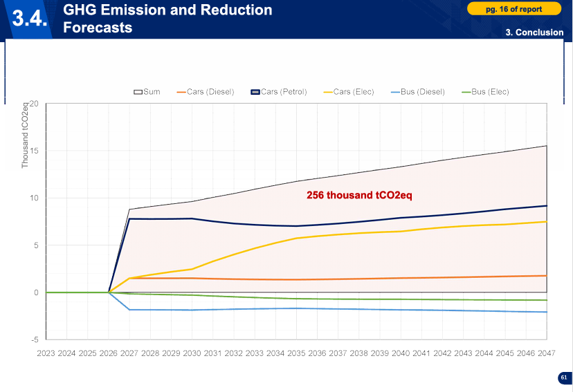
Task: Select the 'Thousand tCO2eq' vertical axis title
Action: [x=26, y=136]
